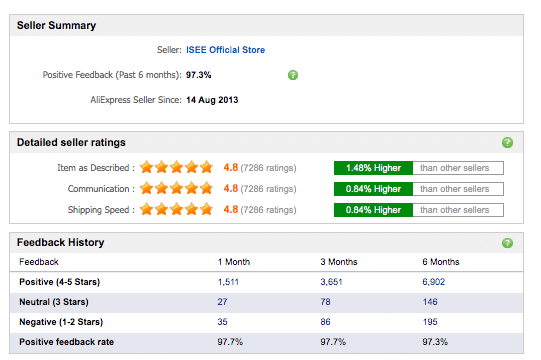
Task: Click help icon next to Positive Feedback 97.3%
Action: coord(293,75)
